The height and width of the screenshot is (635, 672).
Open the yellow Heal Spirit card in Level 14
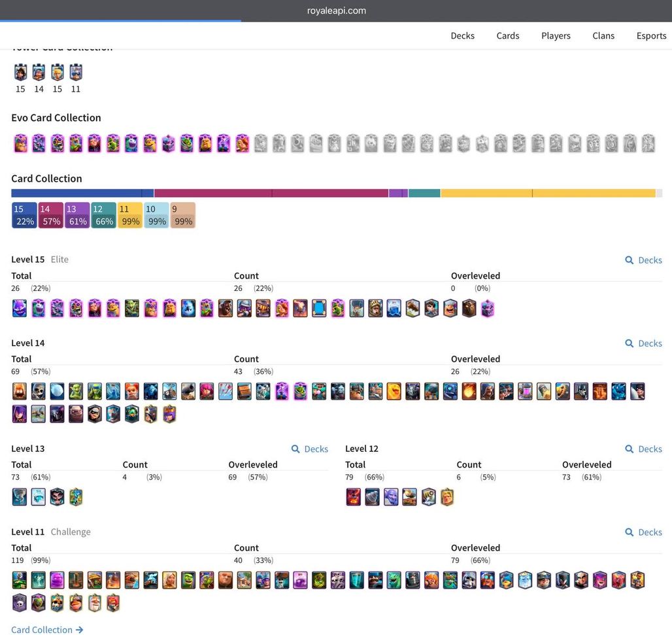click(394, 391)
